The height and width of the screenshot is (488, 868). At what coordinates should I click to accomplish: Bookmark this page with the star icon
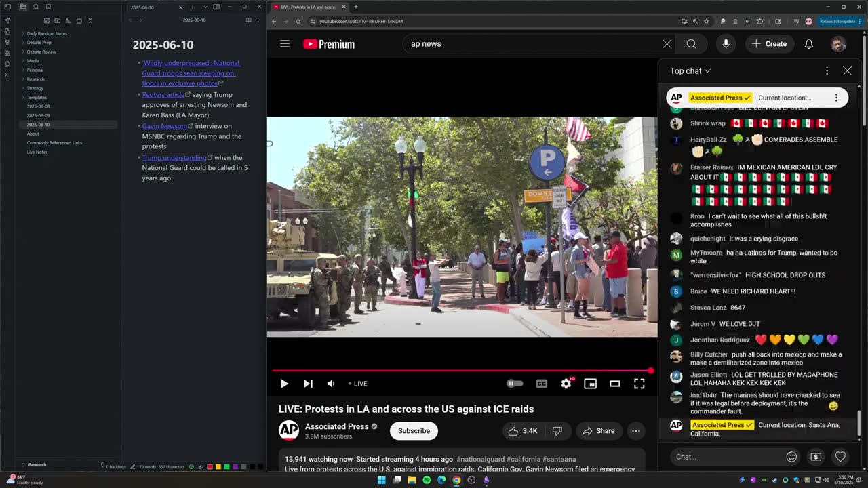pos(706,21)
